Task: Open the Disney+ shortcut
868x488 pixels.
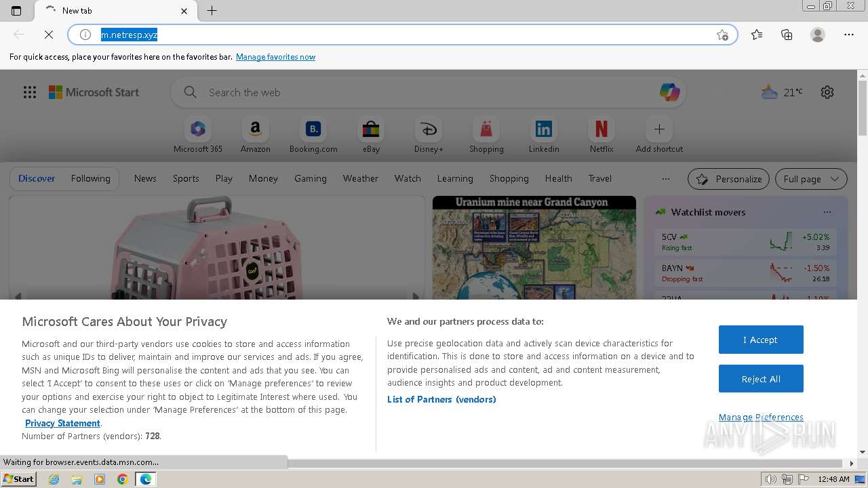Action: (x=429, y=136)
